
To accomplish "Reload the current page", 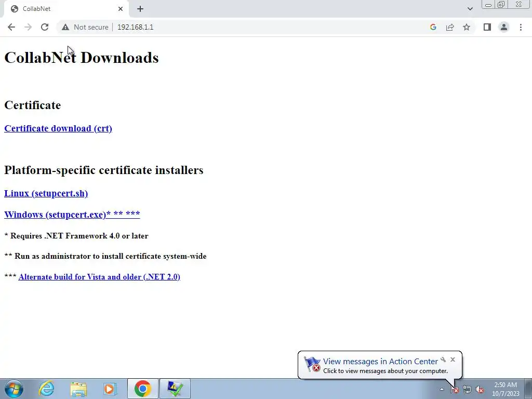I will (45, 27).
